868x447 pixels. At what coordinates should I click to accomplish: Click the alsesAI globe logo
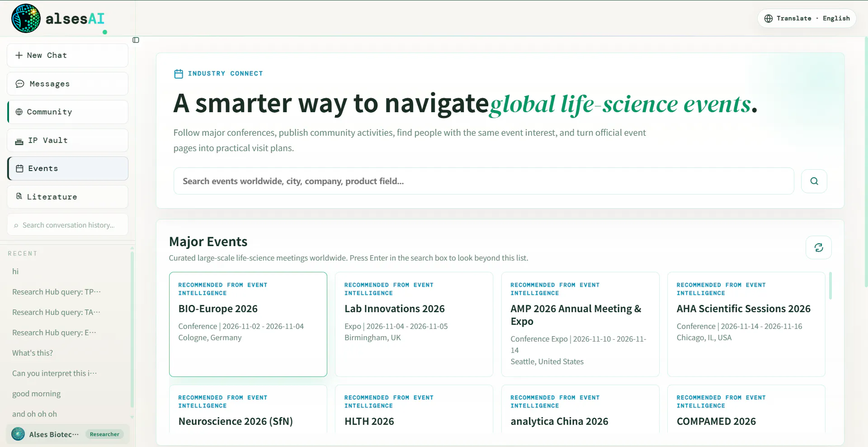tap(26, 19)
